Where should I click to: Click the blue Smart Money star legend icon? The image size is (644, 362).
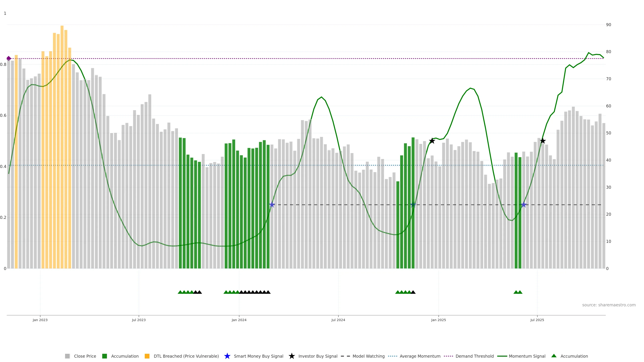[227, 356]
